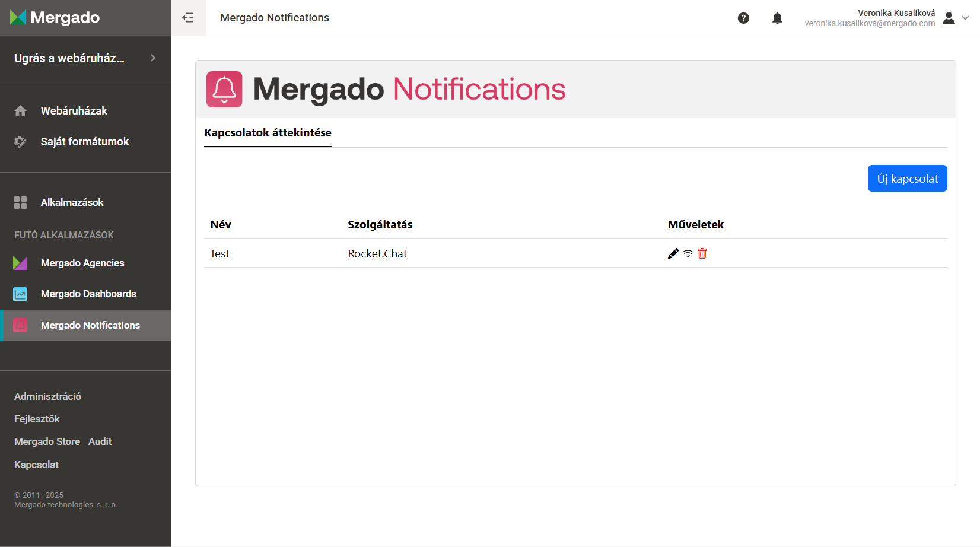Click the 'Rocket.Chat' service cell
The height and width of the screenshot is (547, 980).
377,254
